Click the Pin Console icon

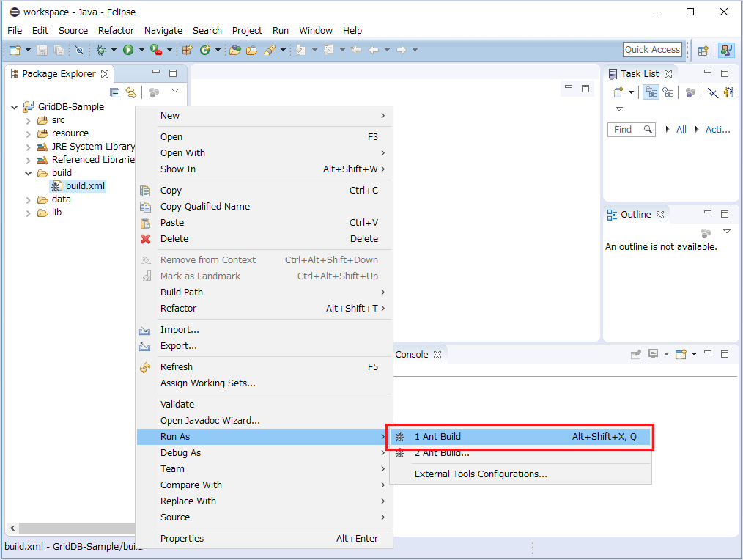pos(636,354)
